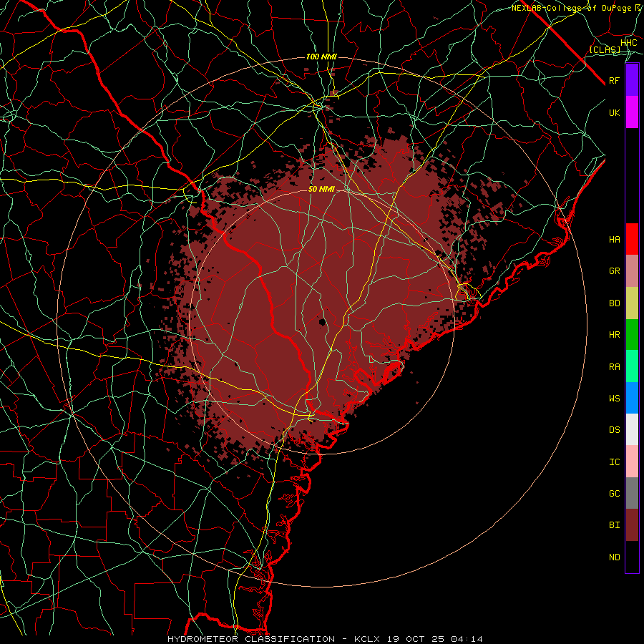The width and height of the screenshot is (644, 644).
Task: Click the HYDROMETEOR CLASSIFICATION title text
Action: pyautogui.click(x=251, y=639)
